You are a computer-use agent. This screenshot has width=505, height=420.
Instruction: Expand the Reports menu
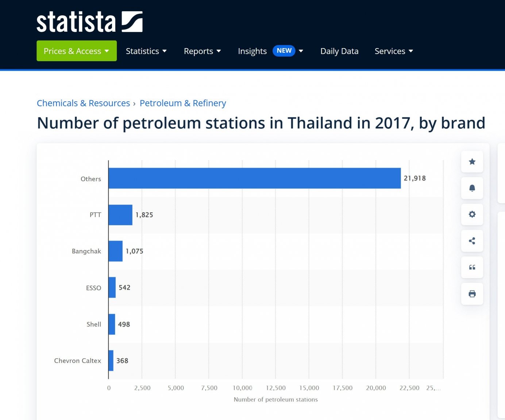[x=202, y=51]
